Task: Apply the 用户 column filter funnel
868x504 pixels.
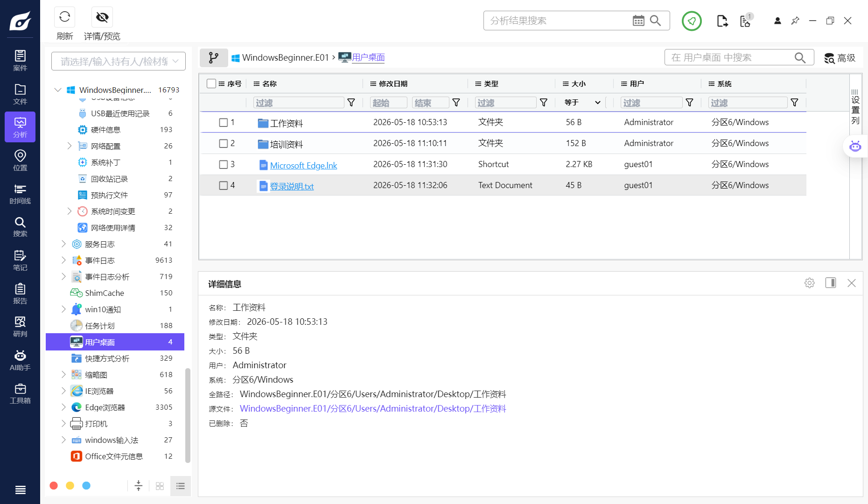Action: tap(689, 103)
